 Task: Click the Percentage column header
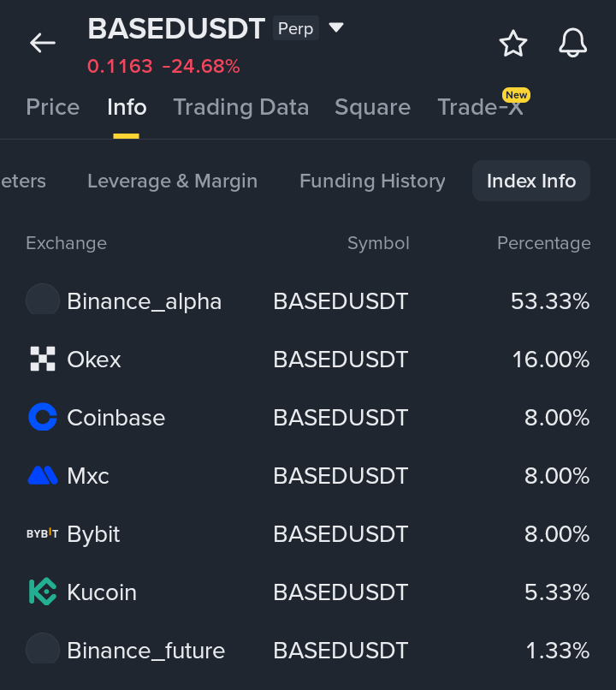coord(543,243)
